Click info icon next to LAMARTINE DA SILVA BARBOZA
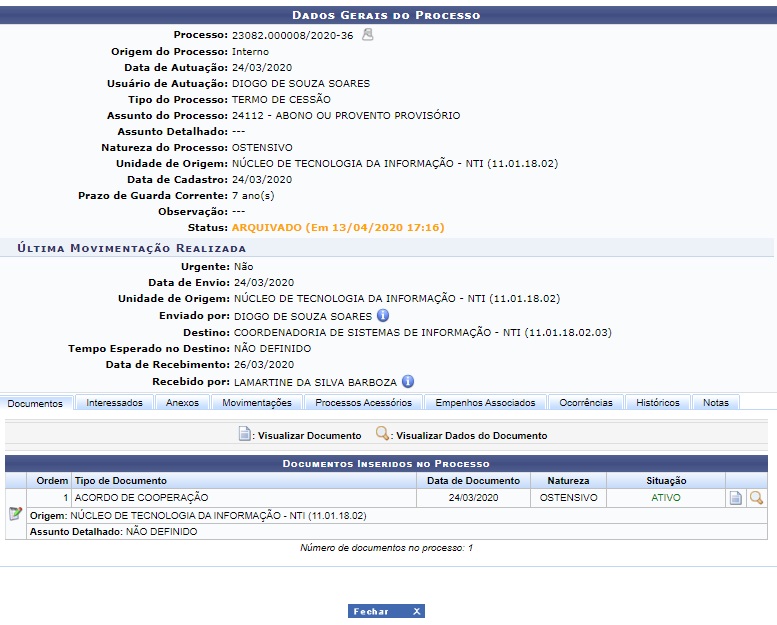The height and width of the screenshot is (625, 777). (408, 382)
